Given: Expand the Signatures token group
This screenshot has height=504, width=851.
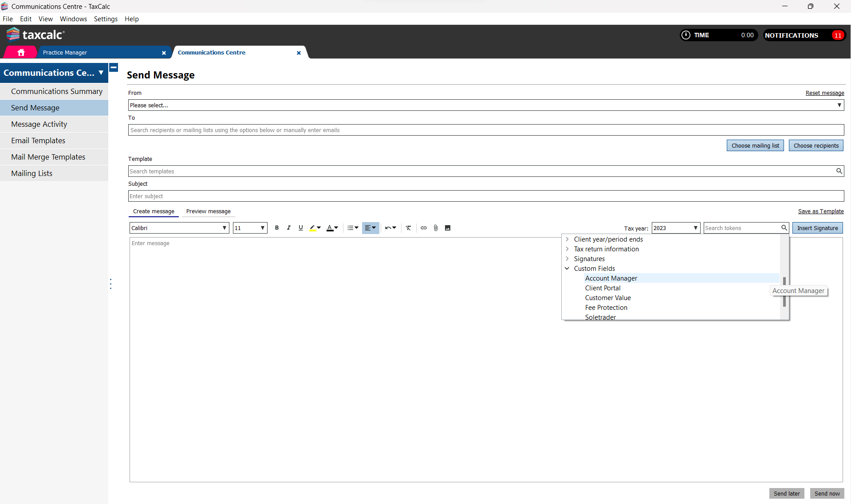Looking at the screenshot, I should click(x=567, y=259).
